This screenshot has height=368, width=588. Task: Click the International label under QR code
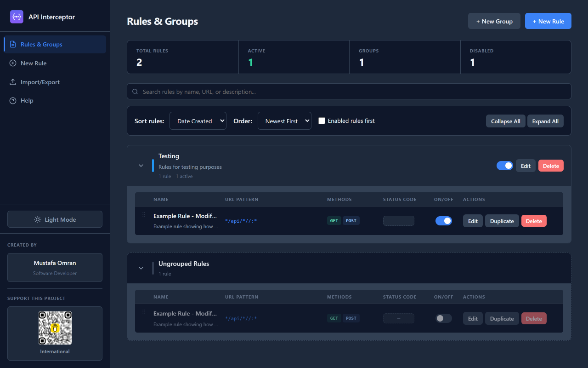coord(55,351)
